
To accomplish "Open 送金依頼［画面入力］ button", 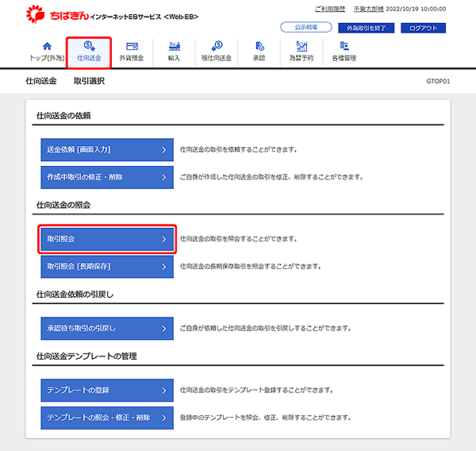I will [x=107, y=149].
